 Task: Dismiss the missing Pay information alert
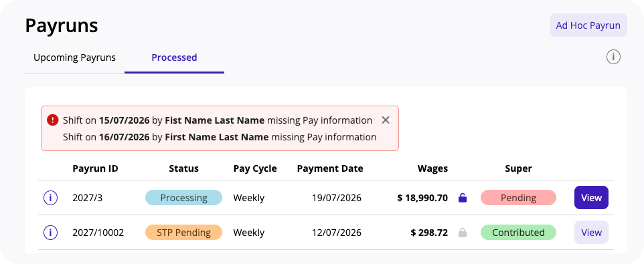point(385,120)
